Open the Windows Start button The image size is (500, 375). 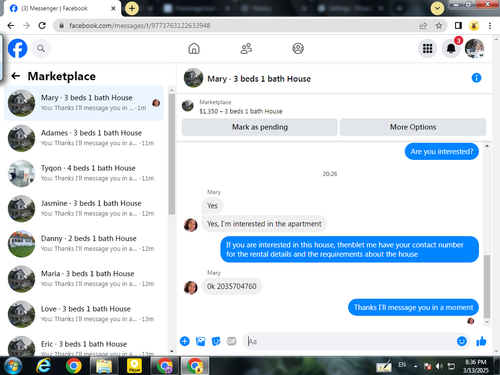(x=13, y=366)
